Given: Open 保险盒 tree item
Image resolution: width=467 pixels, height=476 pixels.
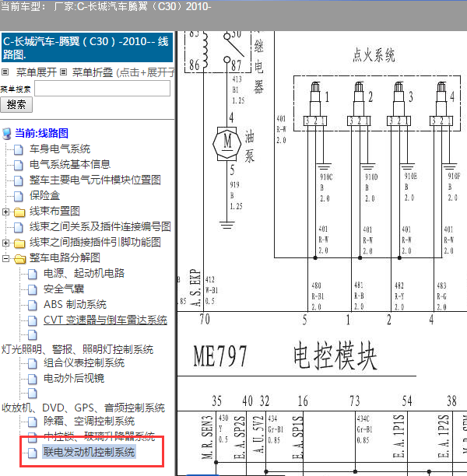Looking at the screenshot, I should point(44,195).
